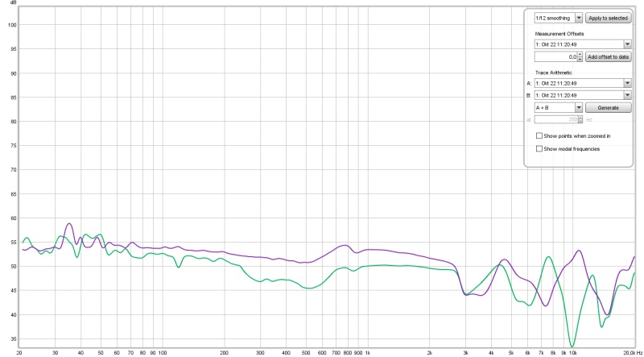Image resolution: width=644 pixels, height=357 pixels.
Task: Open the Trace Arithmetic B measurement dropdown
Action: 626,94
